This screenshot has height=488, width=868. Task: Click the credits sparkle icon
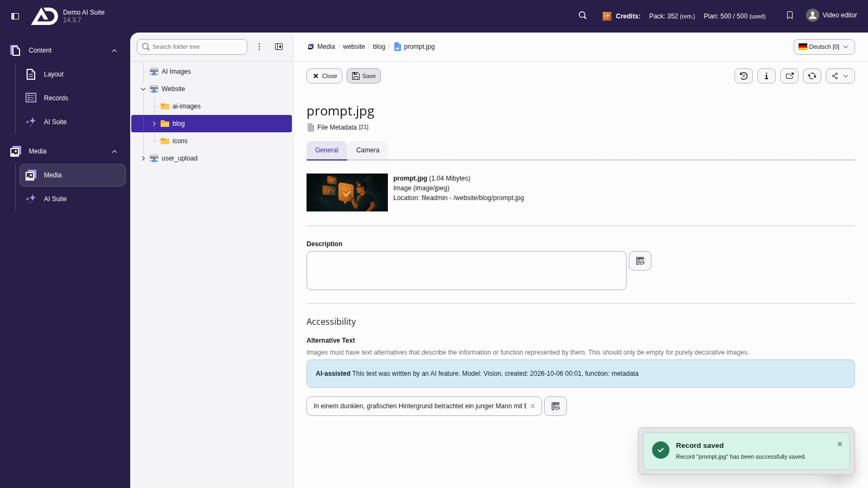click(607, 16)
